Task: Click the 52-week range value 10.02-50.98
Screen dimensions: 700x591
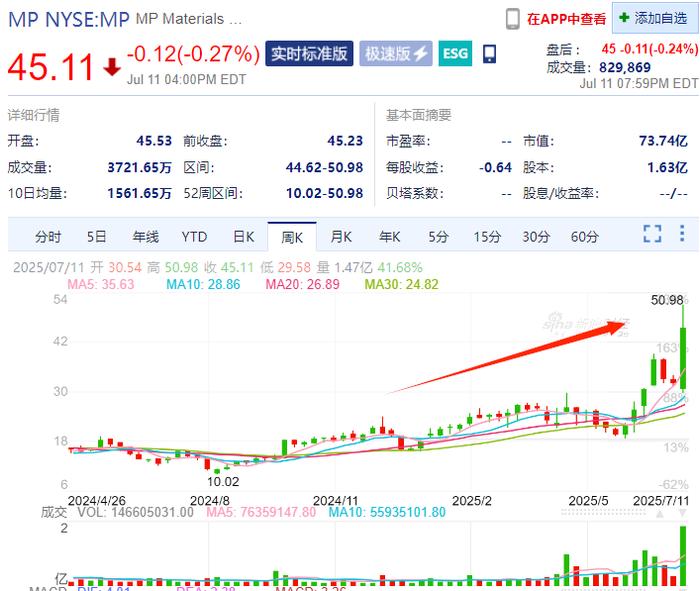Action: (325, 193)
